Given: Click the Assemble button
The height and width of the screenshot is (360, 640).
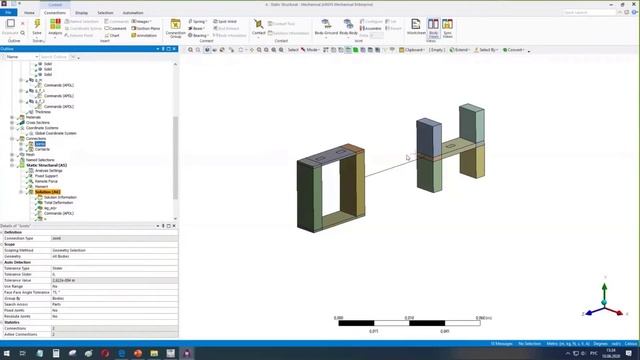Looking at the screenshot, I should 370,29.
